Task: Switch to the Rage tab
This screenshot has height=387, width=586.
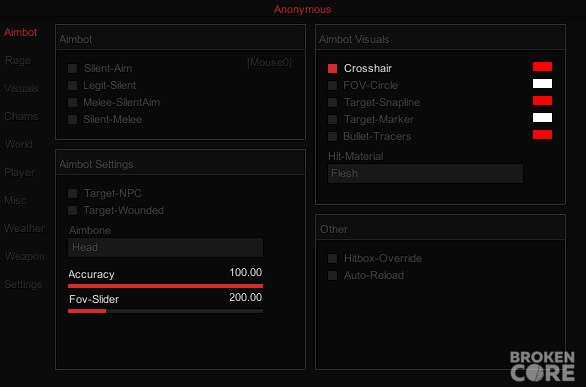Action: point(18,61)
